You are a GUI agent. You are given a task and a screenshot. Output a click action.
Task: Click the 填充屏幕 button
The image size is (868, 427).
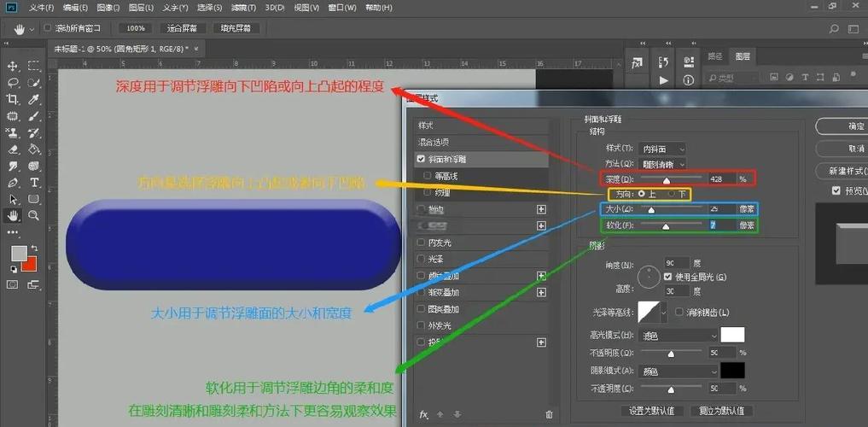point(236,28)
